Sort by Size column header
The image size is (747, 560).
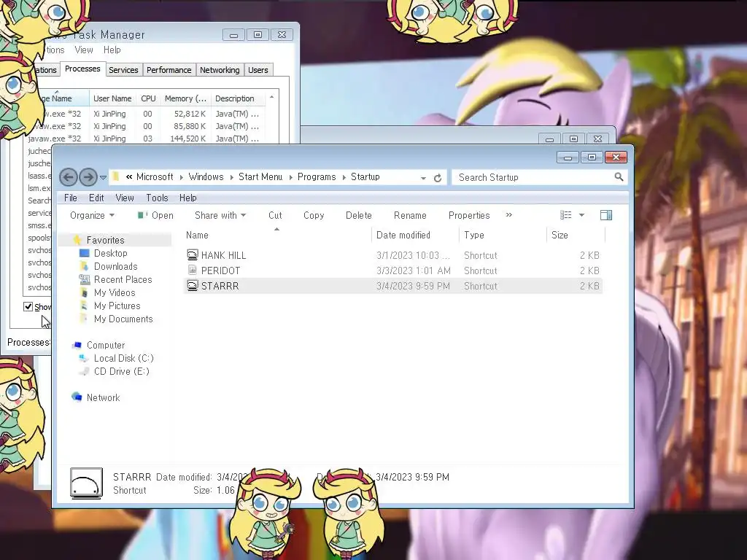pos(560,235)
